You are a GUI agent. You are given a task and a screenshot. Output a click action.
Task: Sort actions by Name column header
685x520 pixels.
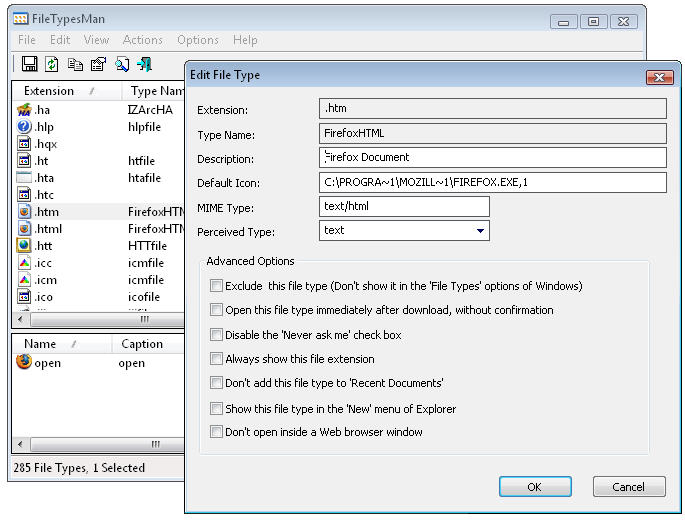click(x=62, y=344)
